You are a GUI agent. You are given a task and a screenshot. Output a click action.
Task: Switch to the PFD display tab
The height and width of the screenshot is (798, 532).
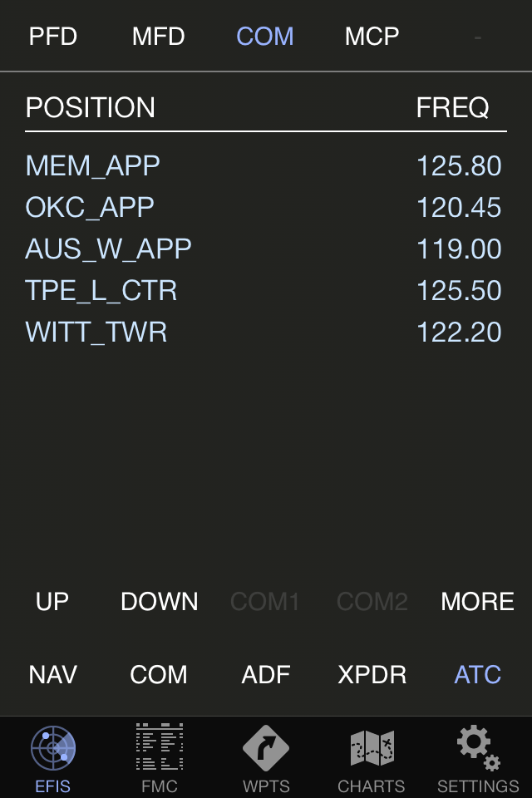pyautogui.click(x=53, y=37)
